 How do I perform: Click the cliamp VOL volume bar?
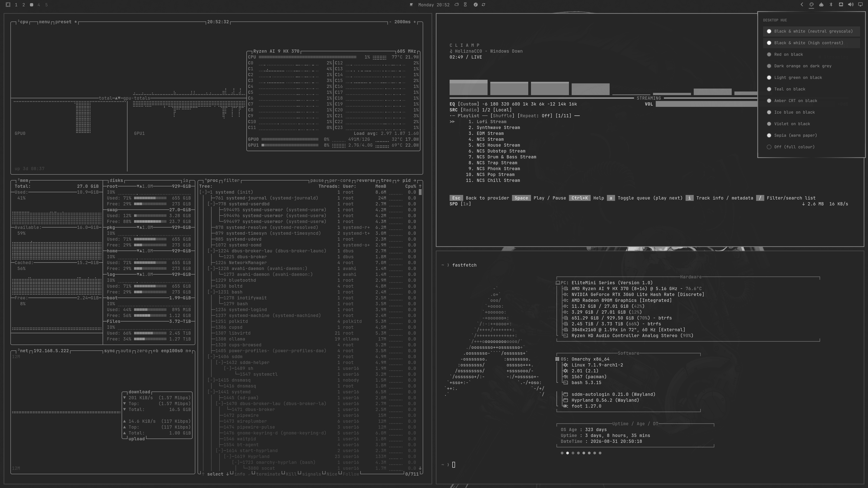(x=706, y=104)
